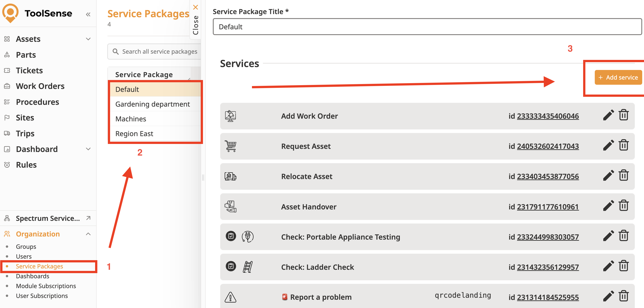The width and height of the screenshot is (644, 308).
Task: Expand the Assets menu chevron
Action: point(88,39)
